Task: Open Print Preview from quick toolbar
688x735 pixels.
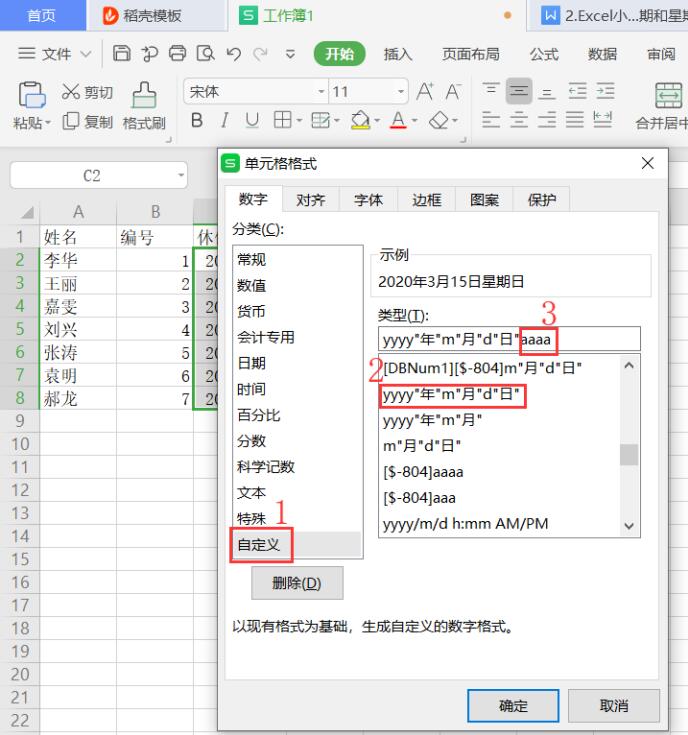Action: [205, 53]
